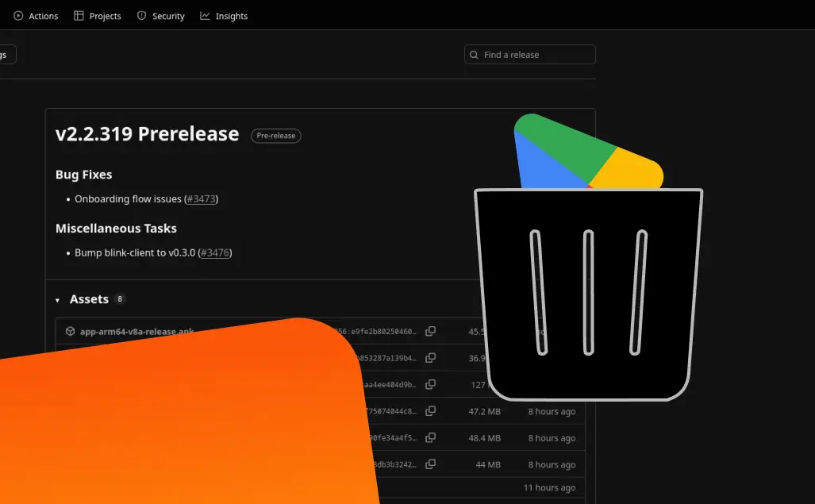Open the Projects tab
The image size is (815, 504).
pos(98,16)
